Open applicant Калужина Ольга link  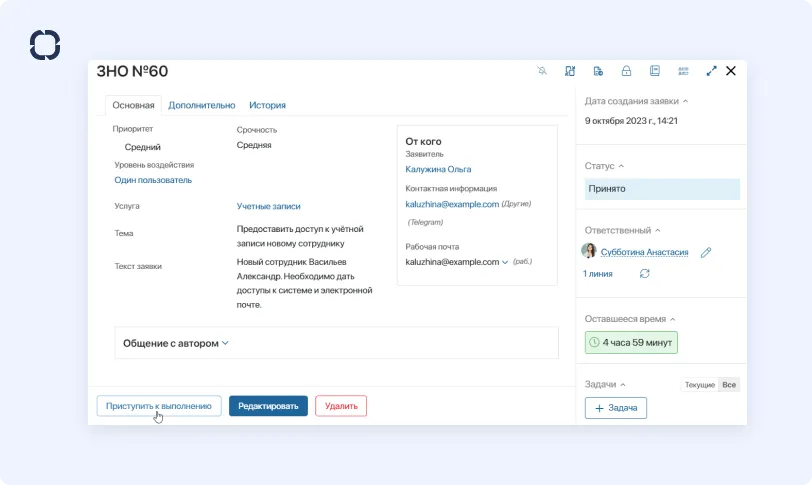tap(438, 169)
